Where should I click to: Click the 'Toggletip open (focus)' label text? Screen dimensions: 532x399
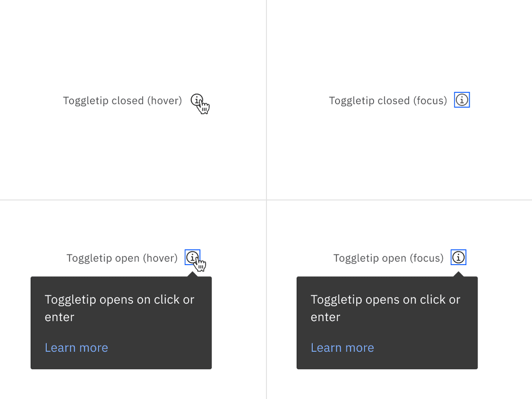[x=388, y=258]
